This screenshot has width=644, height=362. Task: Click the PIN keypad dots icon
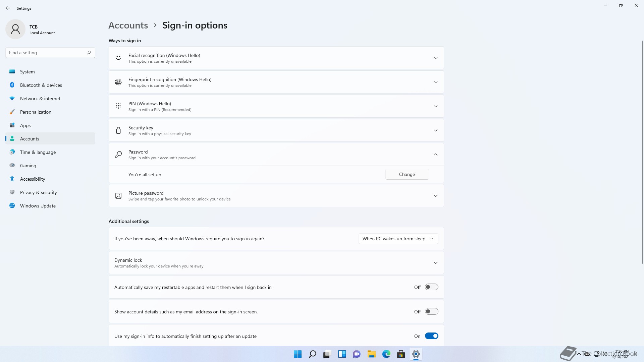click(x=118, y=106)
